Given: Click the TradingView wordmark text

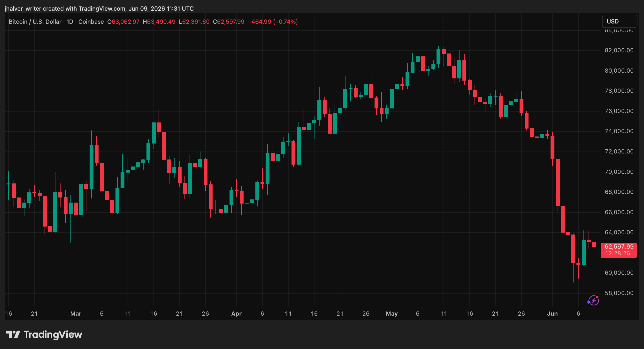Looking at the screenshot, I should click(53, 334).
